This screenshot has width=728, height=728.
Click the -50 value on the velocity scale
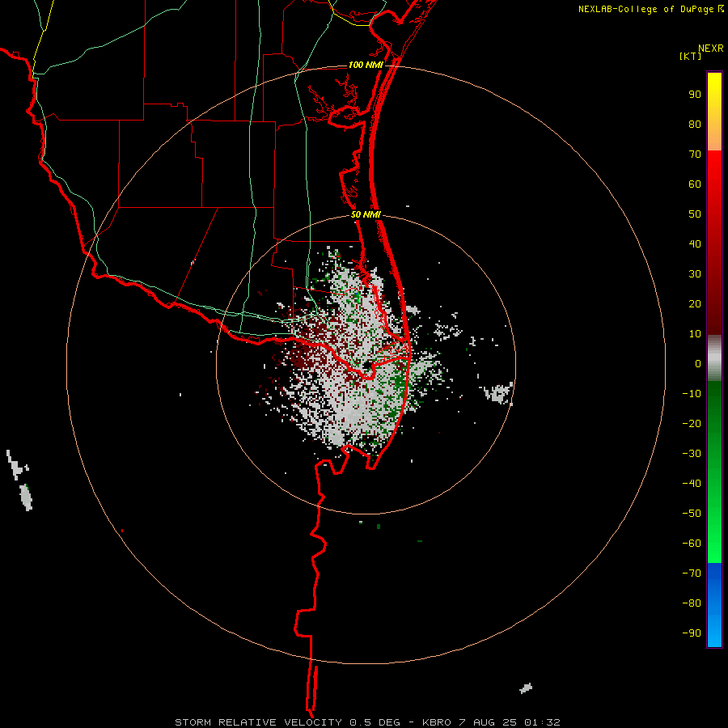point(692,514)
